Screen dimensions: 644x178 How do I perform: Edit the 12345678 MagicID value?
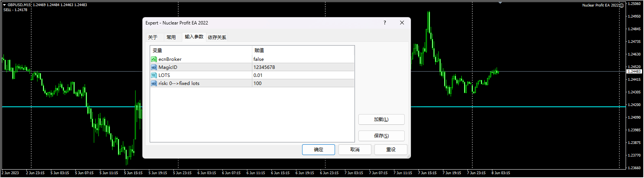[303, 67]
